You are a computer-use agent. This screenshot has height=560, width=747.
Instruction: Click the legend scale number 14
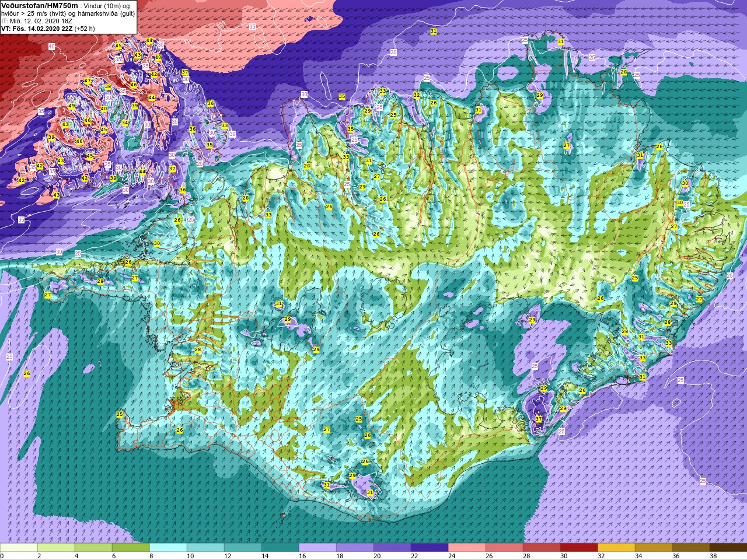pyautogui.click(x=264, y=556)
